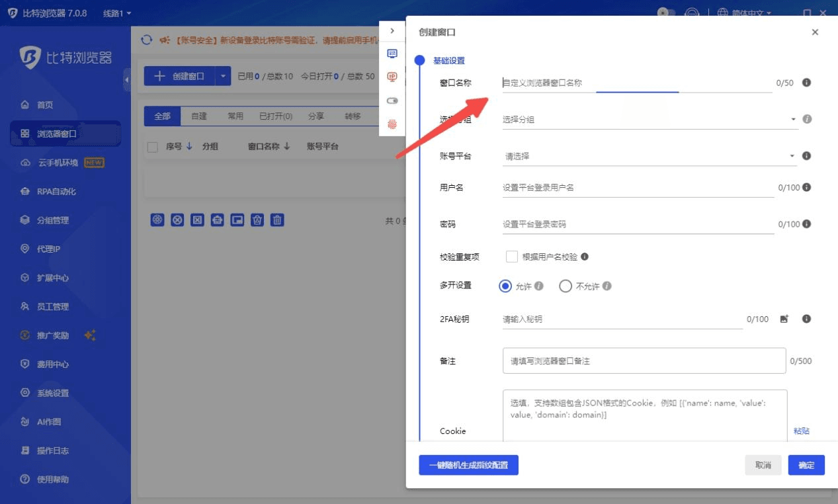Screen dimensions: 838x504
Task: Click the 粘贴 link beside Cookie
Action: tap(801, 431)
